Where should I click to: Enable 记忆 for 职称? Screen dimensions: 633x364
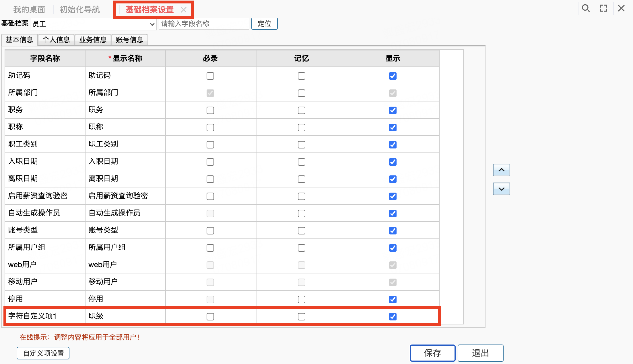pos(302,128)
